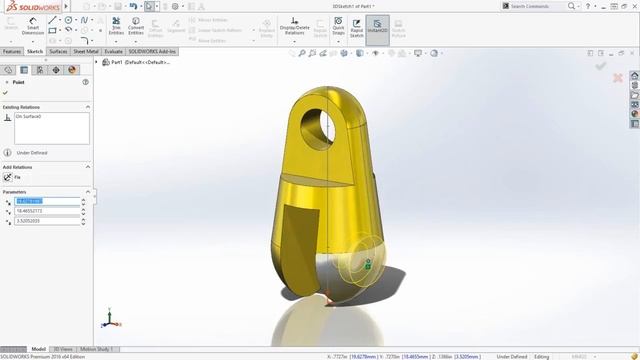Expand the Part1 flyout tree
This screenshot has height=360, width=640.
click(97, 62)
